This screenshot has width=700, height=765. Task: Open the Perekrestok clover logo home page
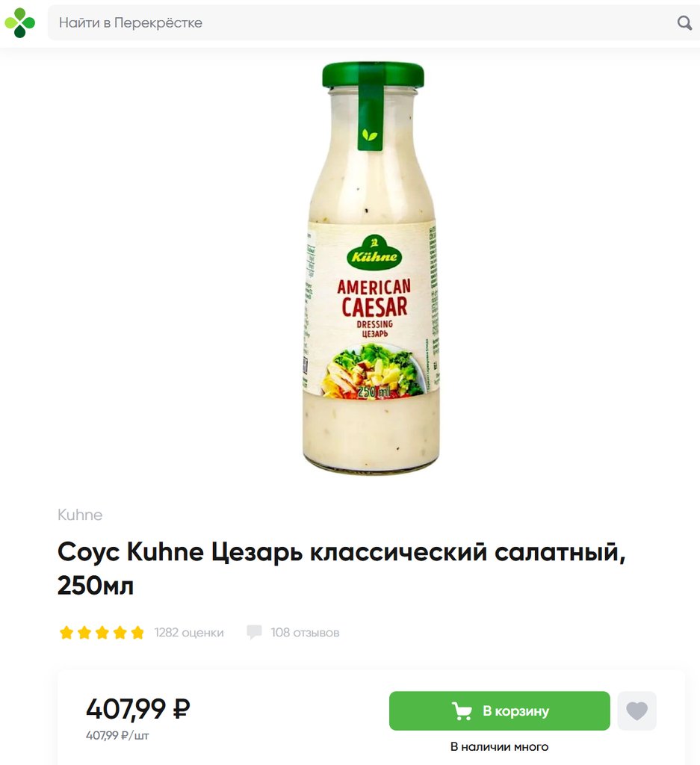click(20, 22)
